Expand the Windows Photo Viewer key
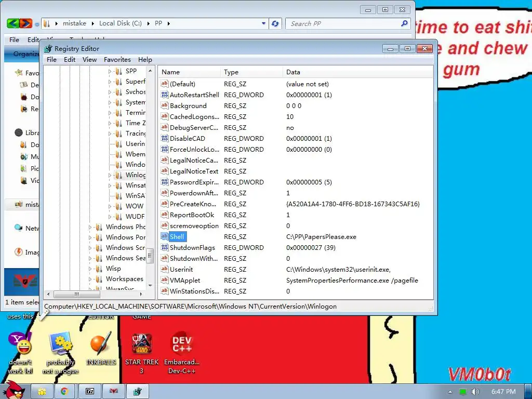The width and height of the screenshot is (532, 399). (90, 227)
